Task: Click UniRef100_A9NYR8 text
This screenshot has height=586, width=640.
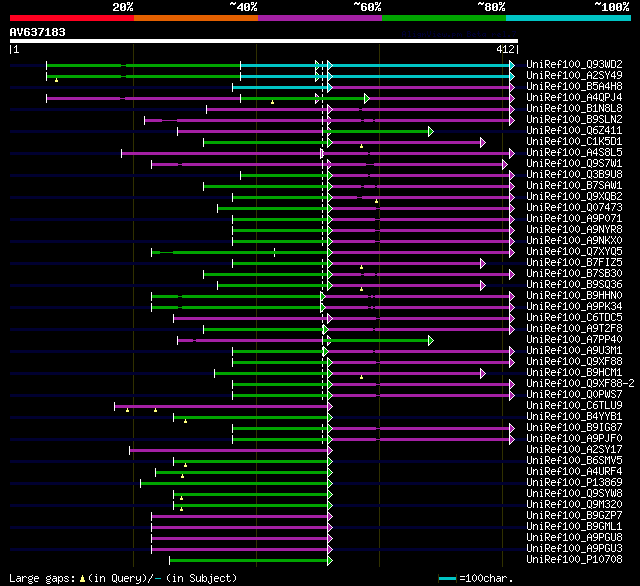Action: 574,230
